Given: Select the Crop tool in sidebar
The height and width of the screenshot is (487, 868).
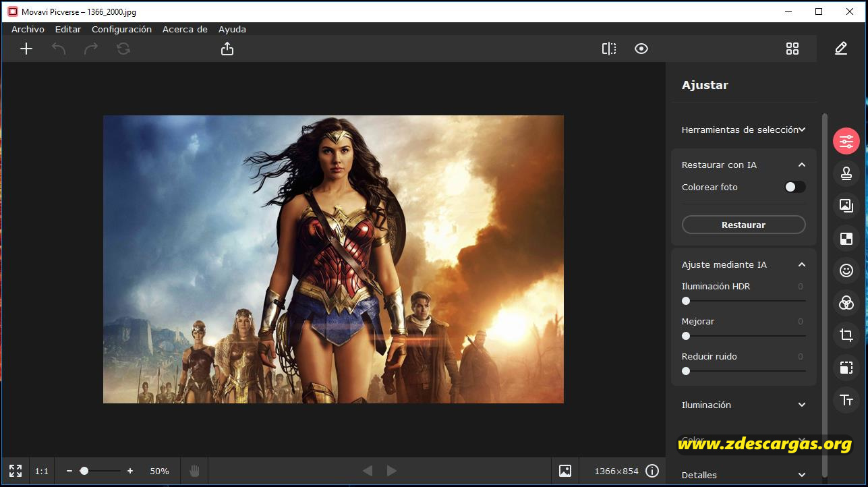Looking at the screenshot, I should pyautogui.click(x=846, y=335).
